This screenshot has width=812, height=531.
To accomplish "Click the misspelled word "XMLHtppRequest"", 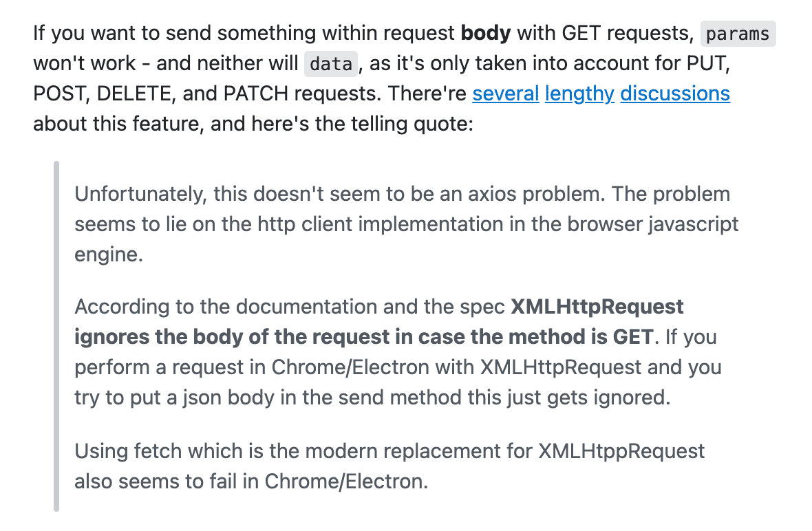I will pyautogui.click(x=622, y=451).
